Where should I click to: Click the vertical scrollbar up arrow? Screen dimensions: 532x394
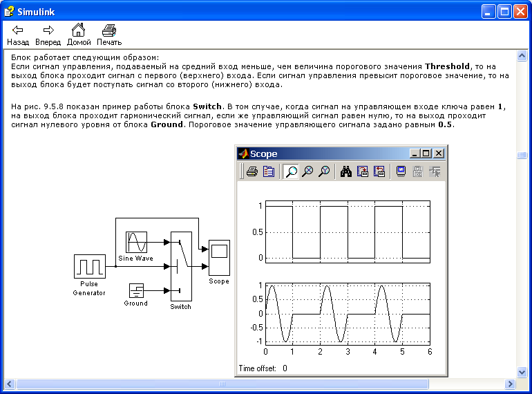522,55
